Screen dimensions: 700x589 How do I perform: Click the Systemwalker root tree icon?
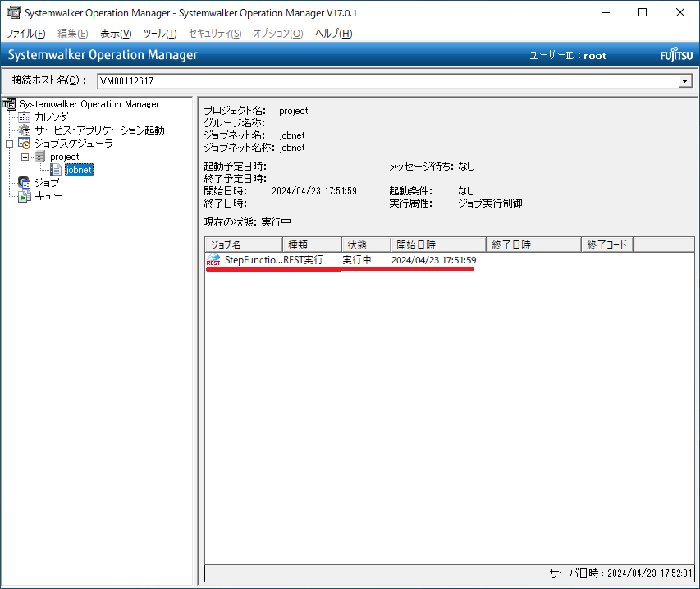click(10, 104)
